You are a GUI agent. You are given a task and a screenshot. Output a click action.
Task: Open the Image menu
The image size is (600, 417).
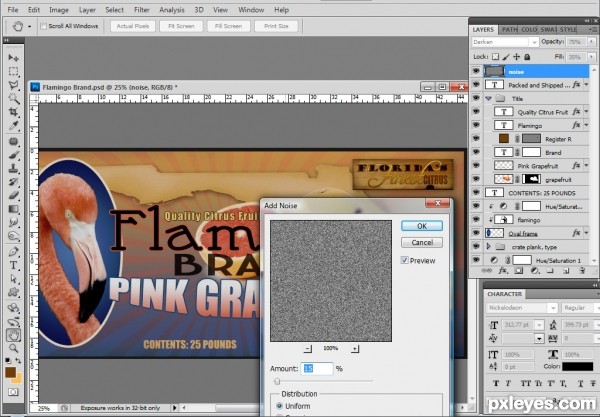click(x=59, y=10)
